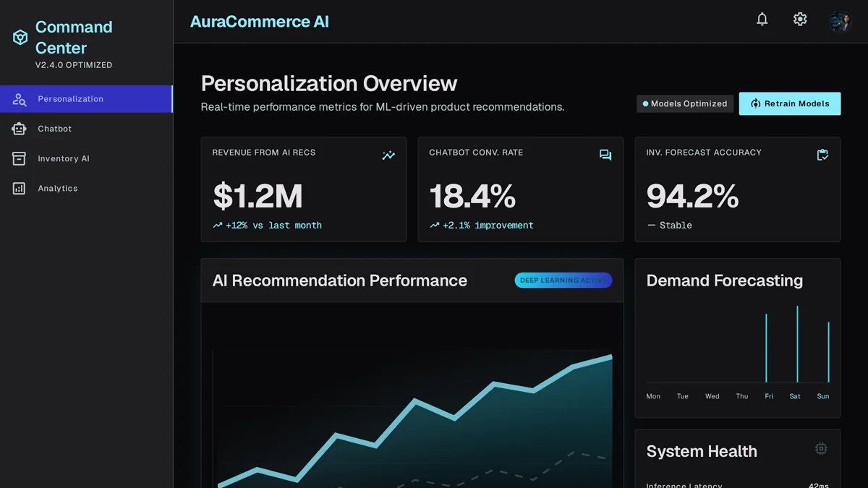Go to Inventory AI page

coord(86,158)
